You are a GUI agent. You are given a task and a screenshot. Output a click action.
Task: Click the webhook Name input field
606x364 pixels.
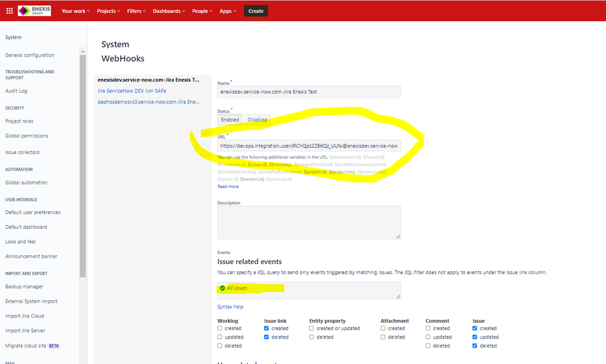pyautogui.click(x=309, y=92)
